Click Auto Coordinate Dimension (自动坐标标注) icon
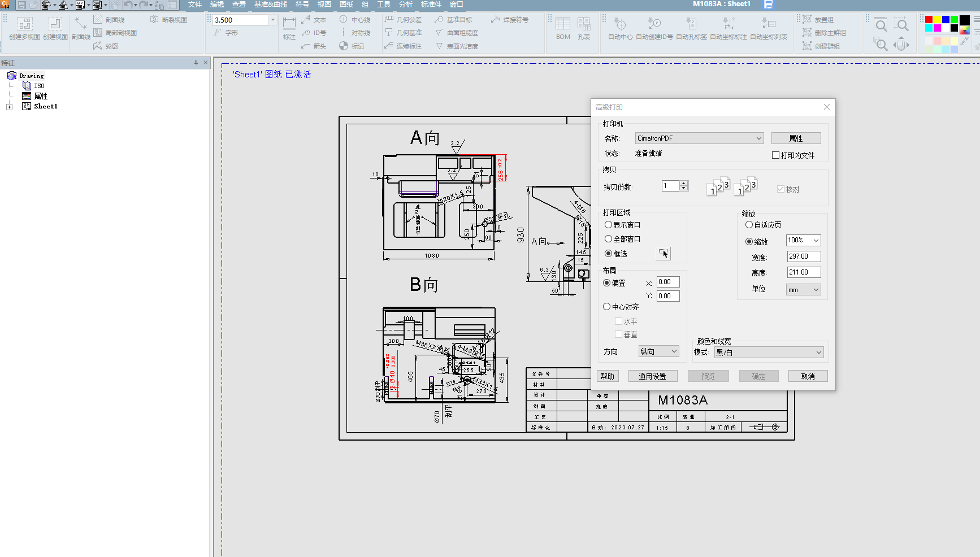Image resolution: width=980 pixels, height=557 pixels. click(x=729, y=28)
